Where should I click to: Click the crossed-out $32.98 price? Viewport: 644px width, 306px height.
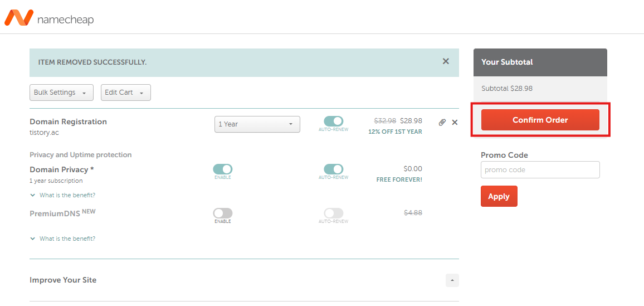tap(386, 121)
